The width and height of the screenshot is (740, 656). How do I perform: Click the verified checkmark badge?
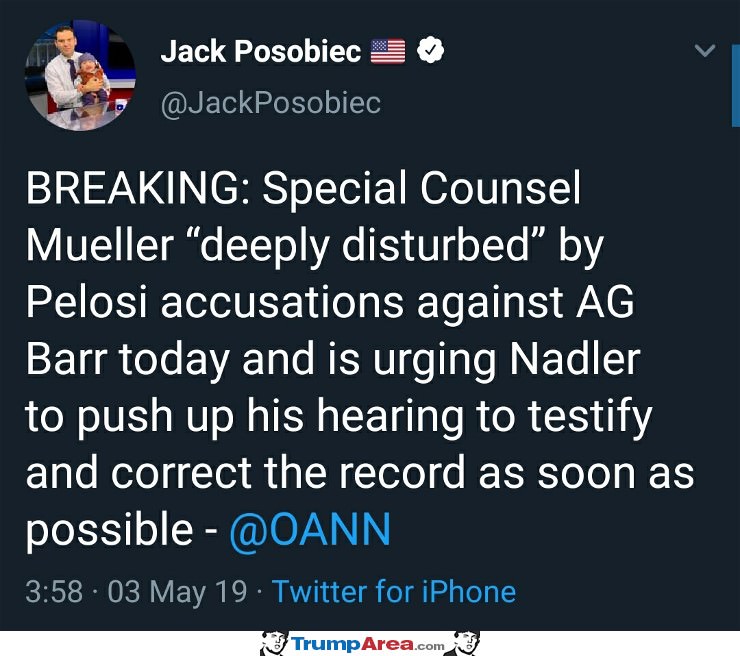[x=430, y=50]
